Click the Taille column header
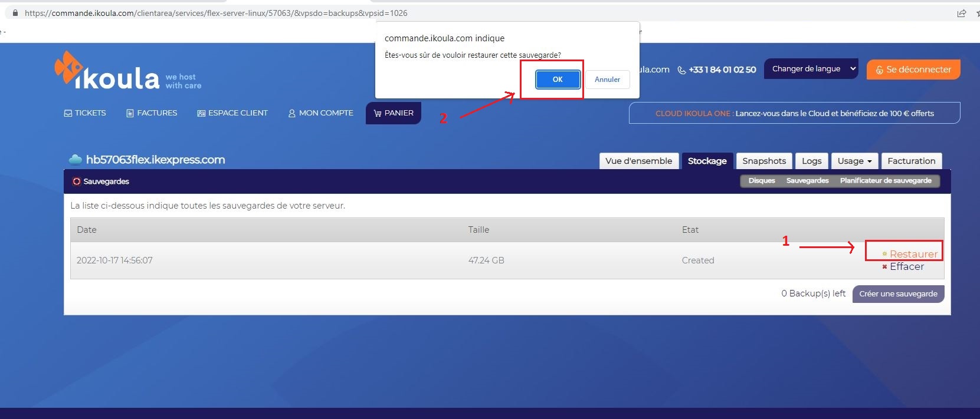 478,230
